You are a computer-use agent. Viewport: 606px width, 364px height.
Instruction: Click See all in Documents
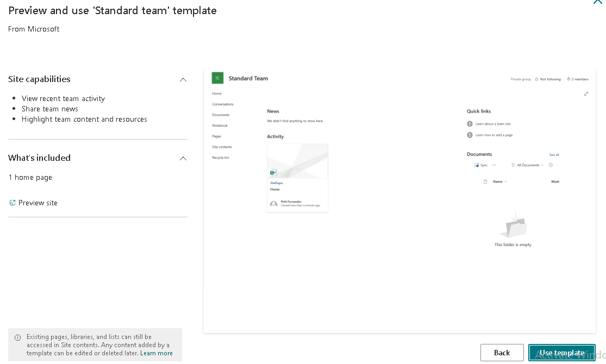click(554, 155)
